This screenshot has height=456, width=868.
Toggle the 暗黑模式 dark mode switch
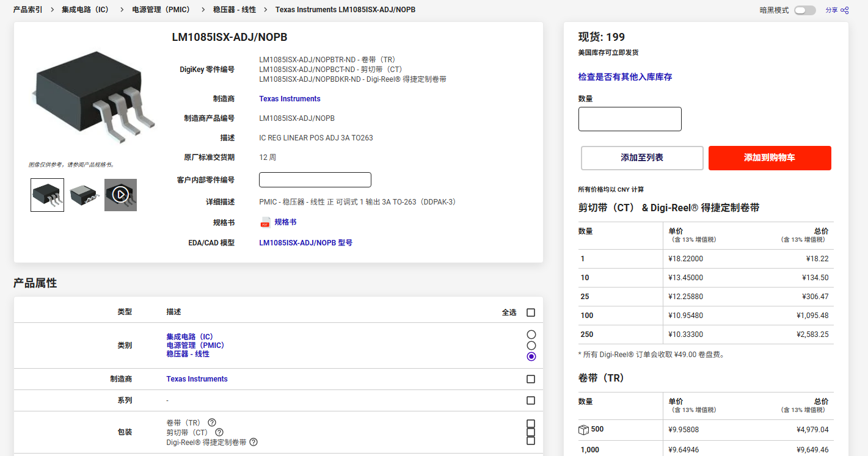804,10
